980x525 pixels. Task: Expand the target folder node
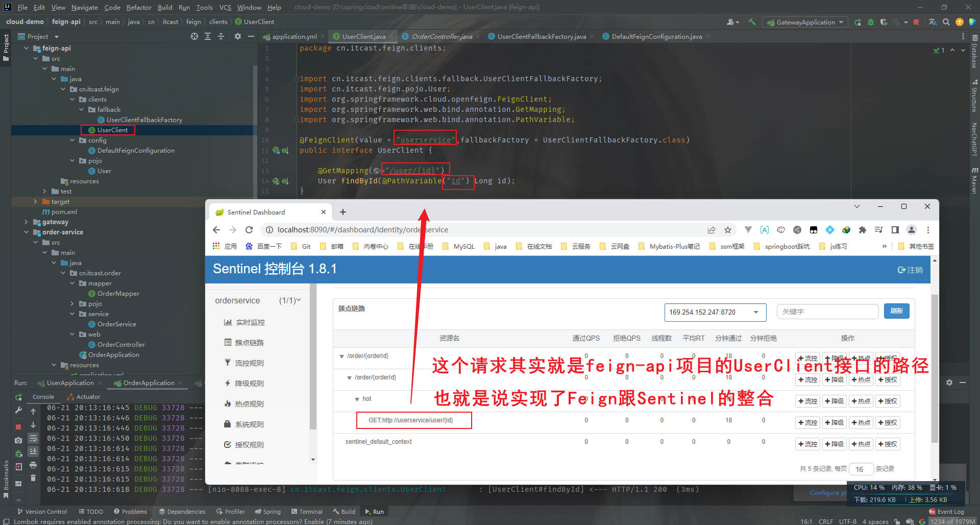(x=35, y=202)
